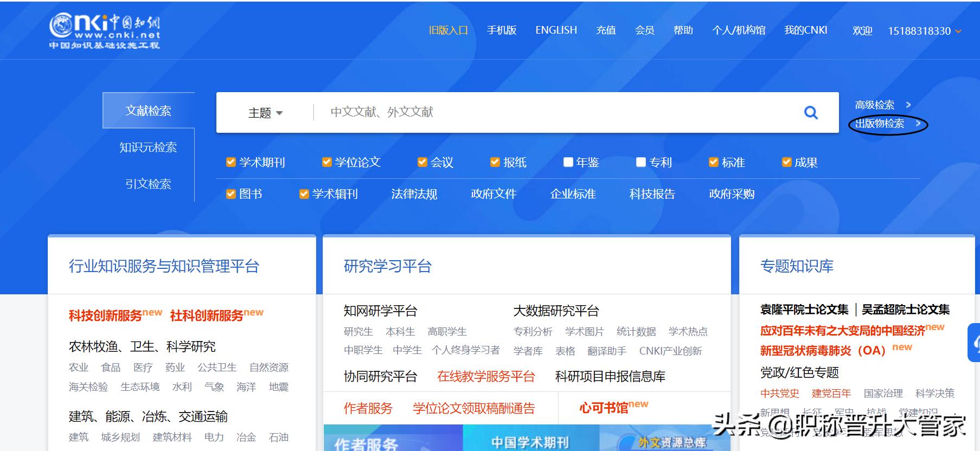Click 中共党史 topic link
This screenshot has width=980, height=451.
point(779,394)
